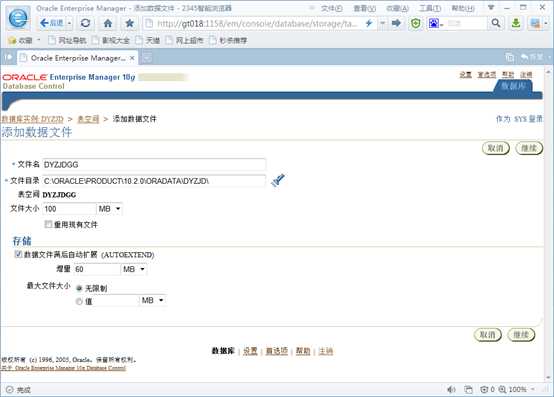The image size is (554, 397).
Task: Open the 网址导航 bookmark
Action: pyautogui.click(x=67, y=41)
